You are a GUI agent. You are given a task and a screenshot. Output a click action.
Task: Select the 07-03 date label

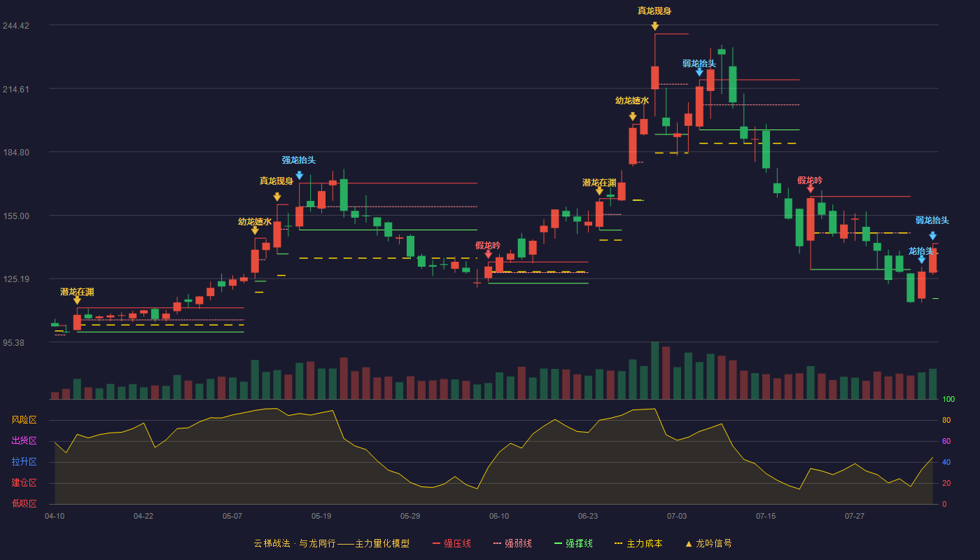(x=677, y=516)
